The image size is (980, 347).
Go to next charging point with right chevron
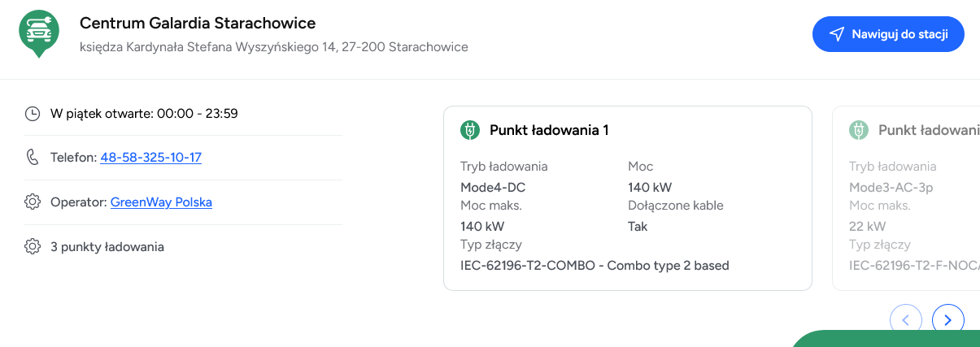[948, 320]
